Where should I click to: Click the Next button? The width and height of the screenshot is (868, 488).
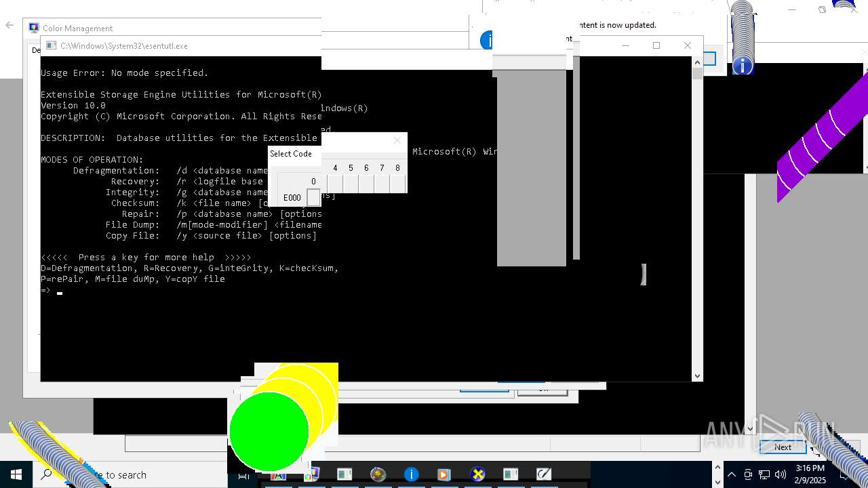tap(783, 447)
